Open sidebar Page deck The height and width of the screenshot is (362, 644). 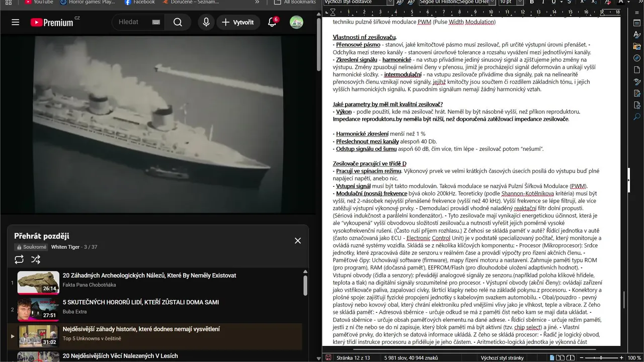coord(637,70)
